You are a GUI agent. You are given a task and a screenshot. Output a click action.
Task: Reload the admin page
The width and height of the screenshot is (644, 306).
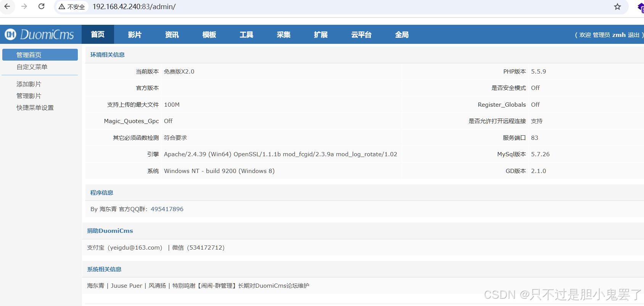42,6
